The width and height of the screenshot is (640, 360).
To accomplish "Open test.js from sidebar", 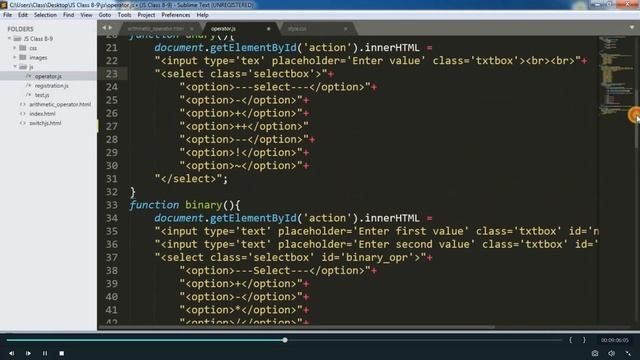I will point(42,95).
